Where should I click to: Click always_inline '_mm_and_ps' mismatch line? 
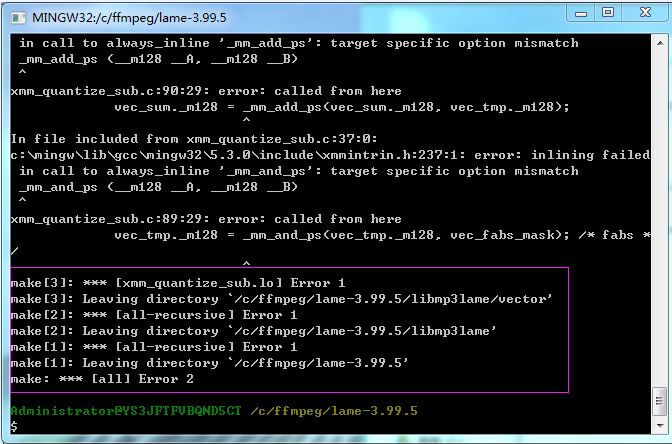pos(299,171)
